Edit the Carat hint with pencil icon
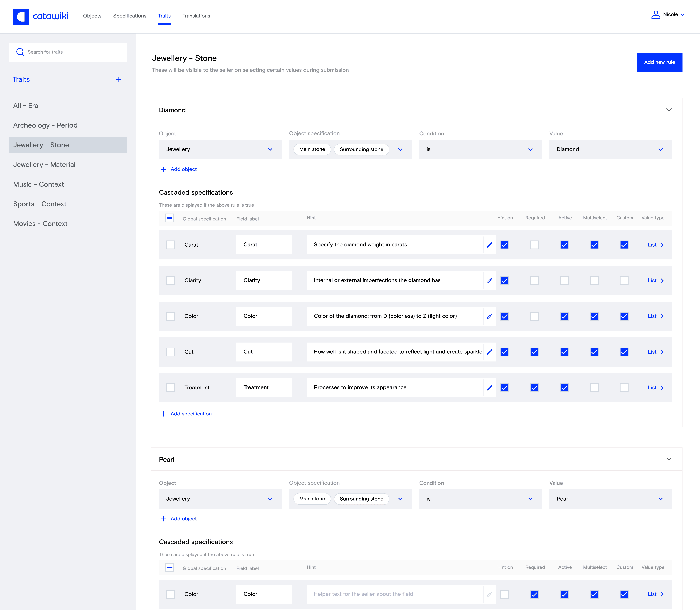This screenshot has width=700, height=610. 490,245
